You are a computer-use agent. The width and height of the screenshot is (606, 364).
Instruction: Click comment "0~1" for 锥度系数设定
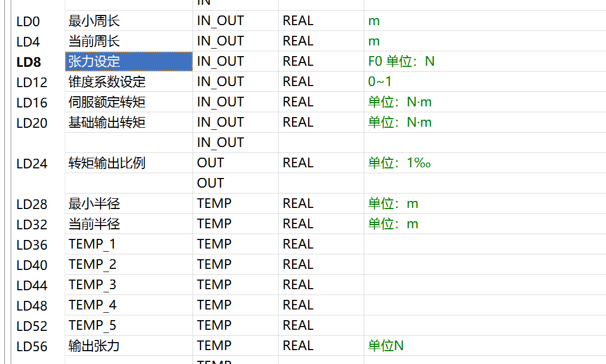tap(380, 82)
